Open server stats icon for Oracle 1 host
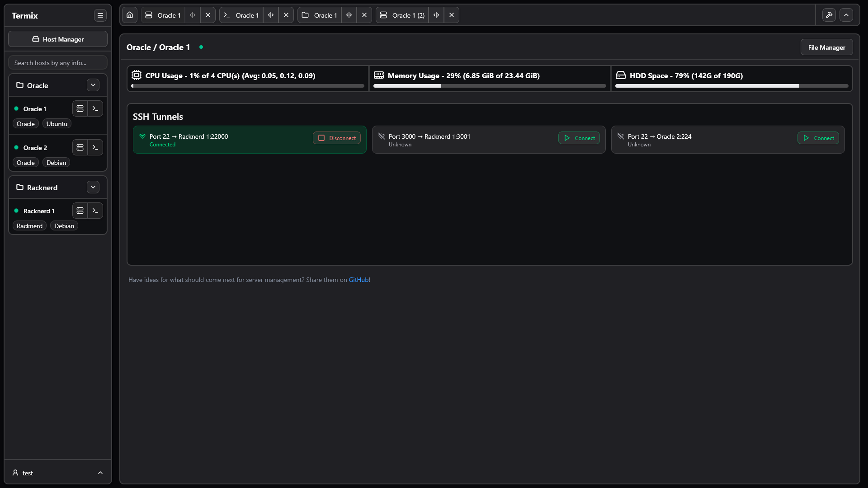Screen dimensions: 868x488 (80, 108)
